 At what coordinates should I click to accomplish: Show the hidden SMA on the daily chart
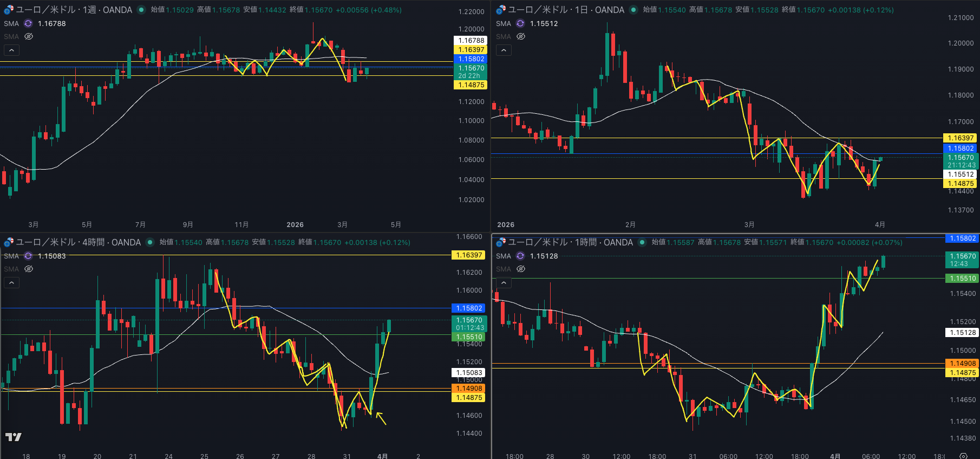click(x=521, y=36)
